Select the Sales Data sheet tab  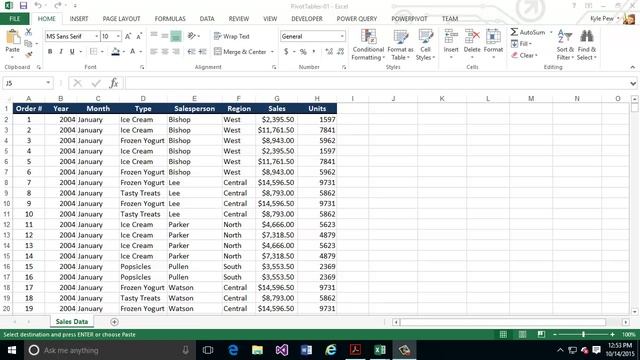coord(72,322)
